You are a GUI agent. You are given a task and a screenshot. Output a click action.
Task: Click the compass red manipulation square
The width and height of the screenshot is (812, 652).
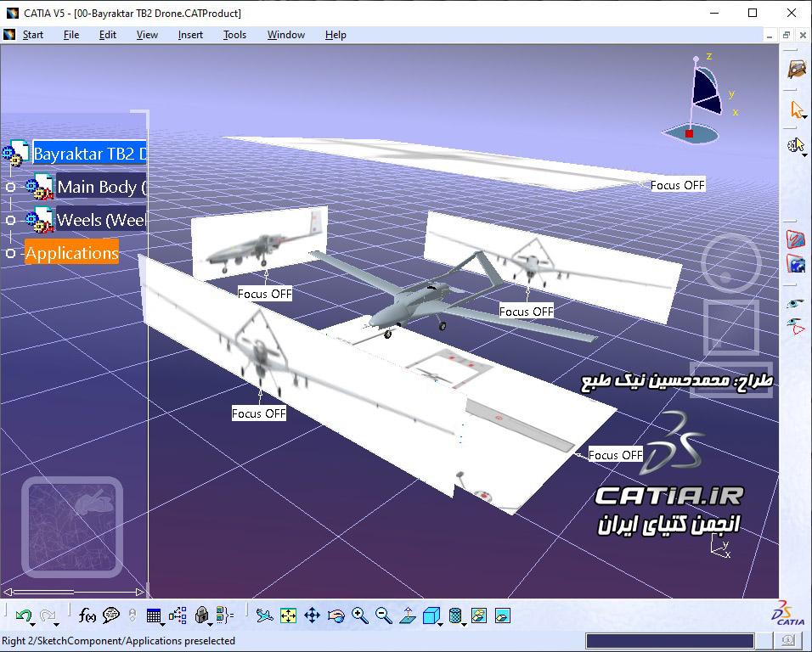click(690, 133)
